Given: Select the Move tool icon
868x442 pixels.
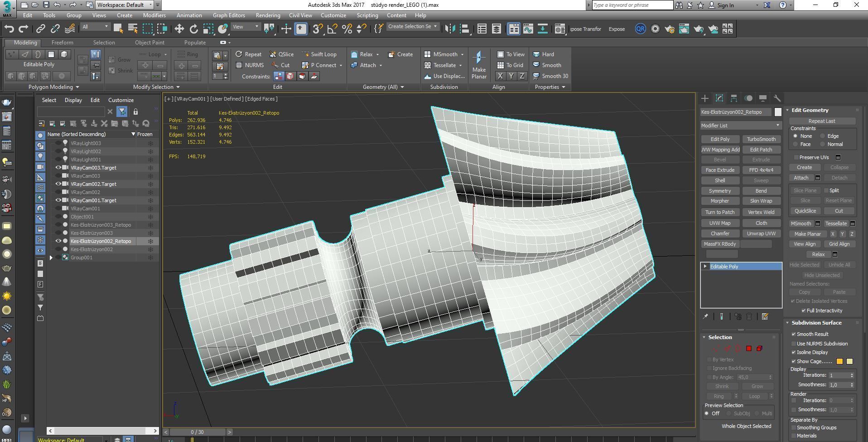Looking at the screenshot, I should coord(179,29).
